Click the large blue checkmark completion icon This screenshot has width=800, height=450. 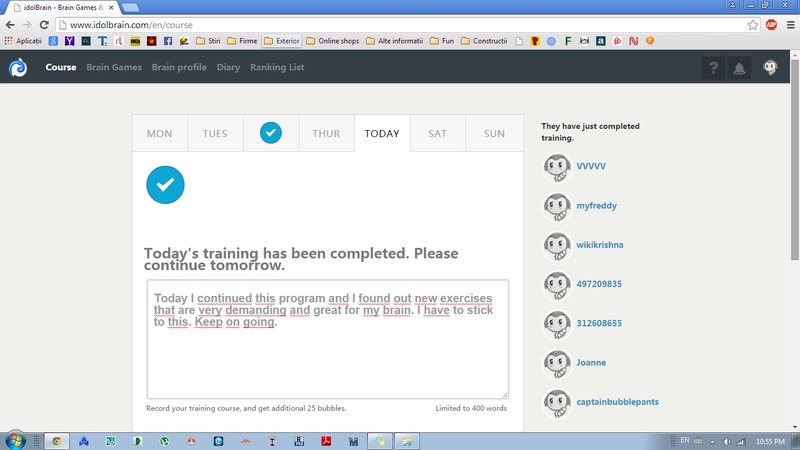tap(165, 184)
